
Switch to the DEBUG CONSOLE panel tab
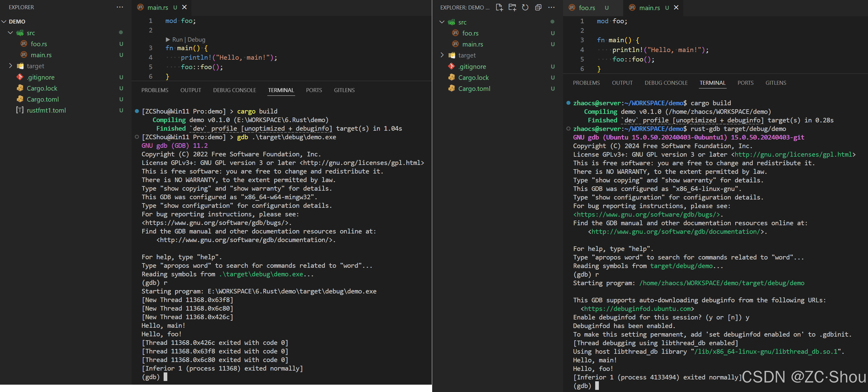tap(235, 90)
